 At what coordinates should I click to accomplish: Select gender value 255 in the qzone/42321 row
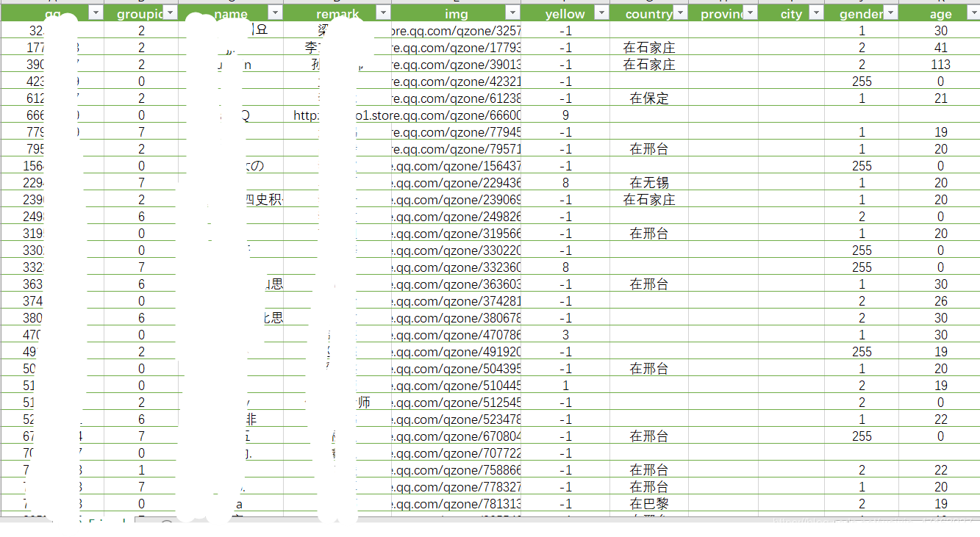pyautogui.click(x=862, y=82)
